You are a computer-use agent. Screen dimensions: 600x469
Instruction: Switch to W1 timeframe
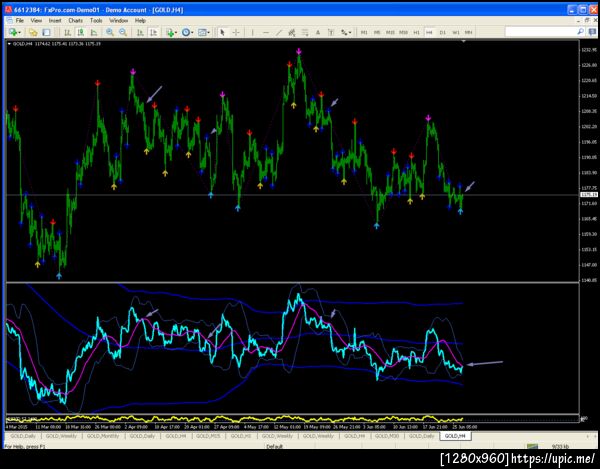coord(456,33)
